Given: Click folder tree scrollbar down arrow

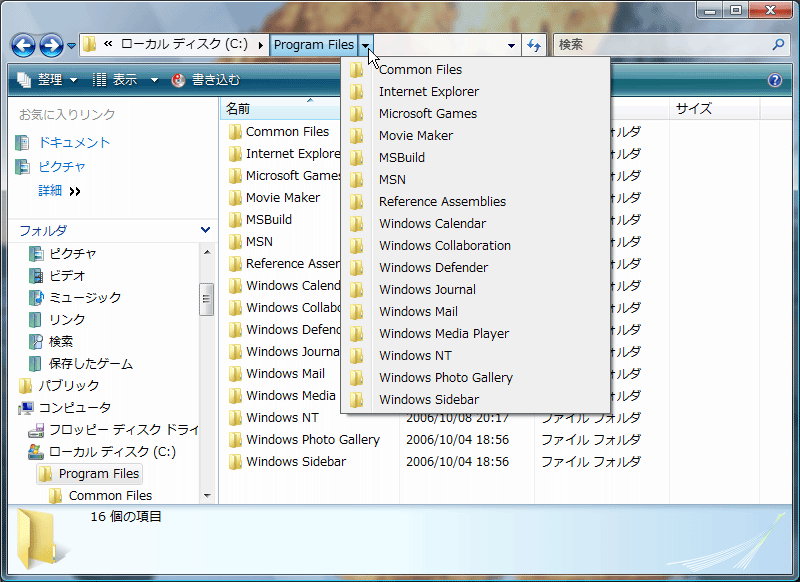Looking at the screenshot, I should point(207,495).
